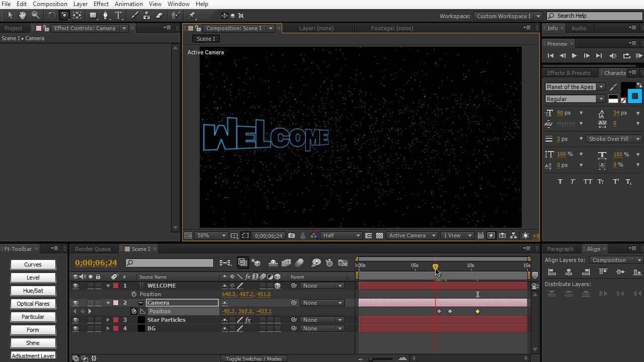Select the Hand tool
Screen dimensions: 644x362
[x=23, y=16]
